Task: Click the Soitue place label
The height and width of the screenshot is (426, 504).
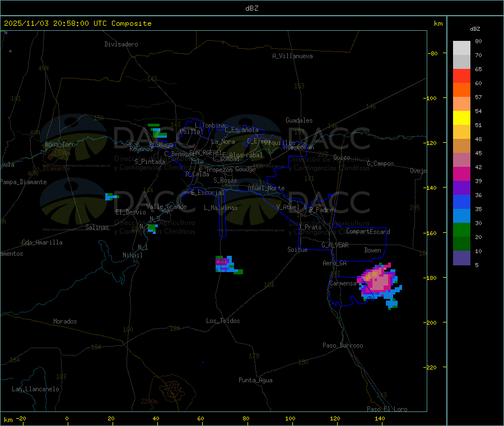Action: coord(297,250)
